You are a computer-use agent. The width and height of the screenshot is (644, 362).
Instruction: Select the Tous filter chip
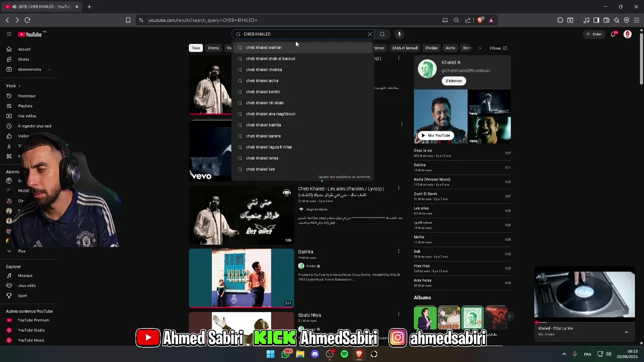coord(196,48)
